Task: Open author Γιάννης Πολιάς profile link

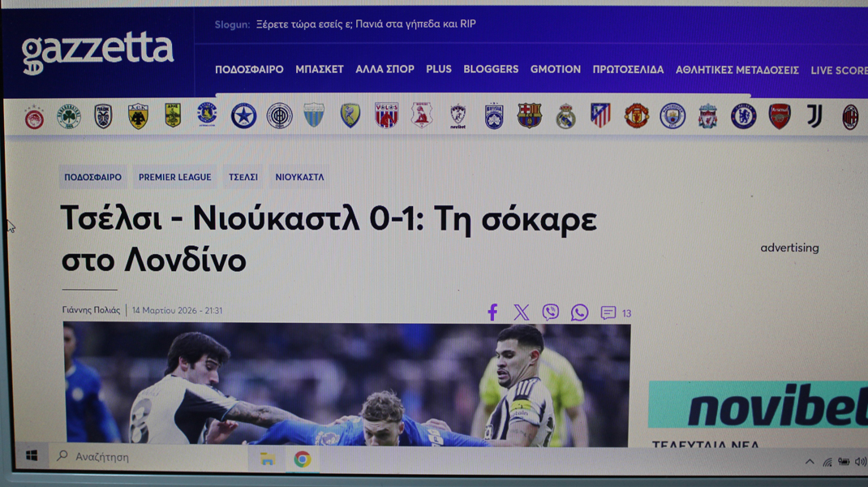Action: point(91,310)
